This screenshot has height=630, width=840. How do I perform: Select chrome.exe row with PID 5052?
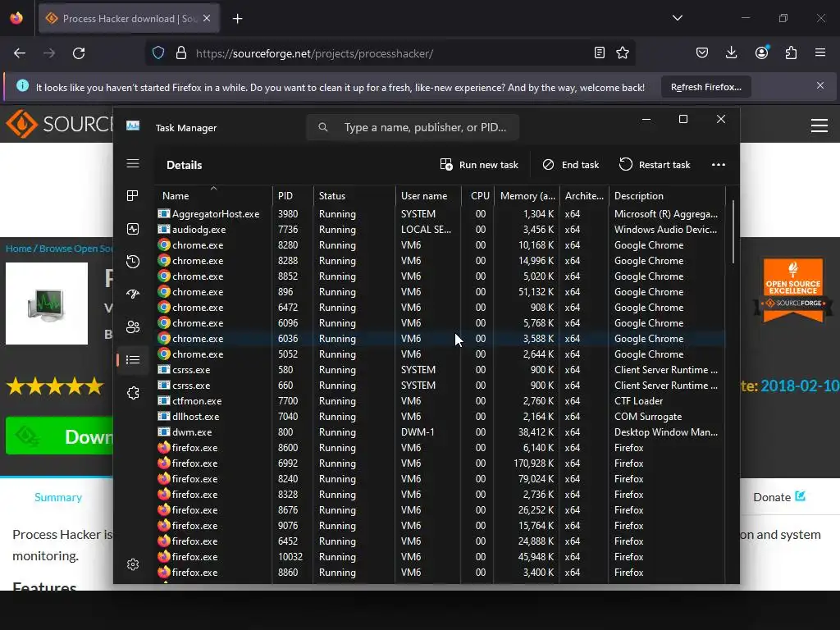coord(441,354)
